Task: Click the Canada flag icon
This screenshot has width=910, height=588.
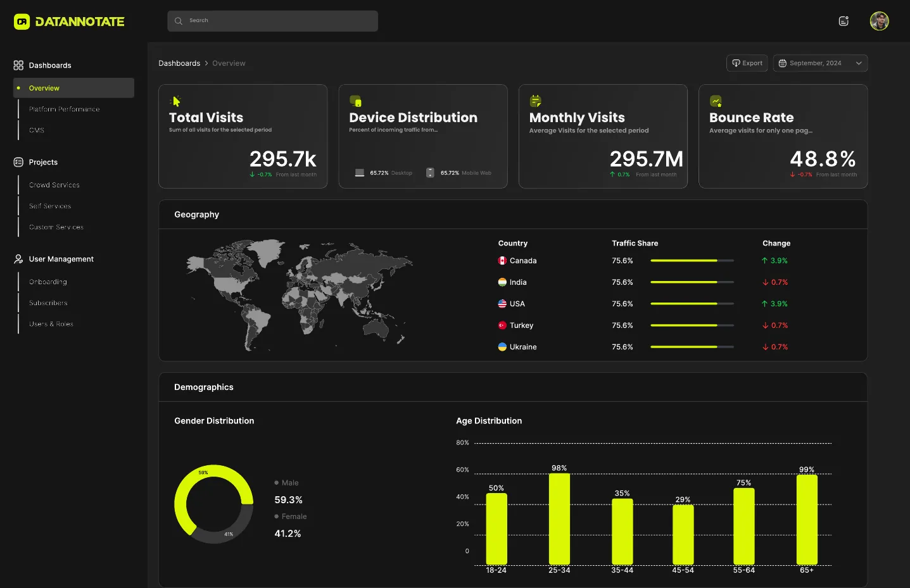Action: [x=502, y=261]
